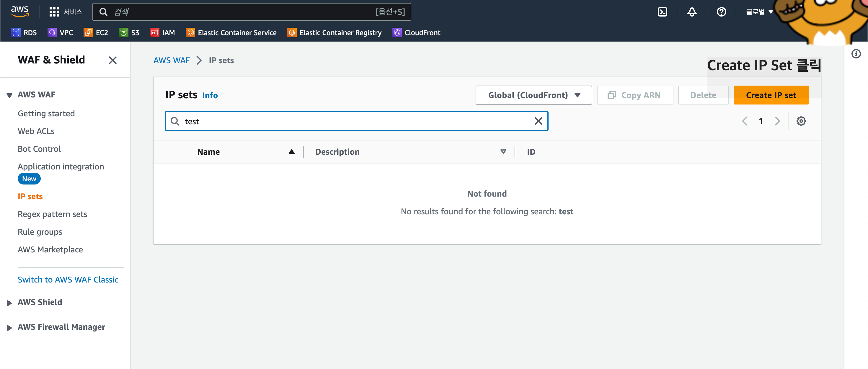
Task: Click the table preferences gear icon
Action: pos(801,121)
